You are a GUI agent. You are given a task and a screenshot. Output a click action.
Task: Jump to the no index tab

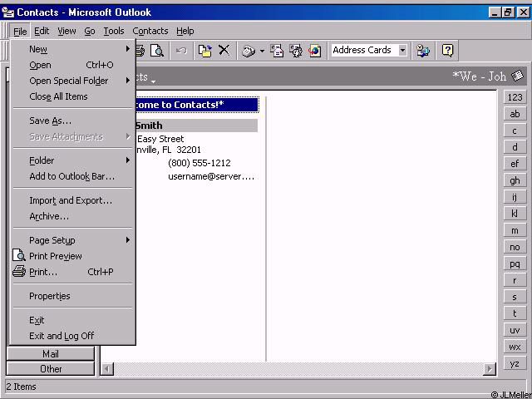click(x=515, y=247)
